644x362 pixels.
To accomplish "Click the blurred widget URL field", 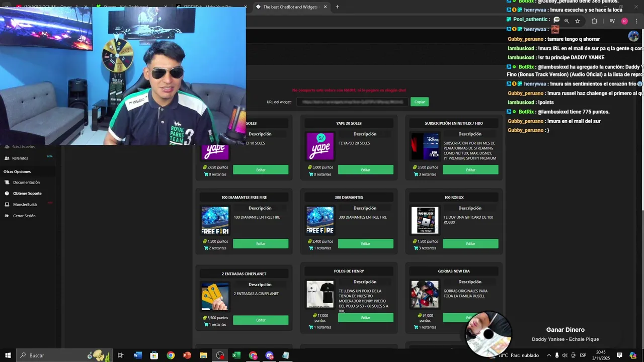I will pos(352,102).
